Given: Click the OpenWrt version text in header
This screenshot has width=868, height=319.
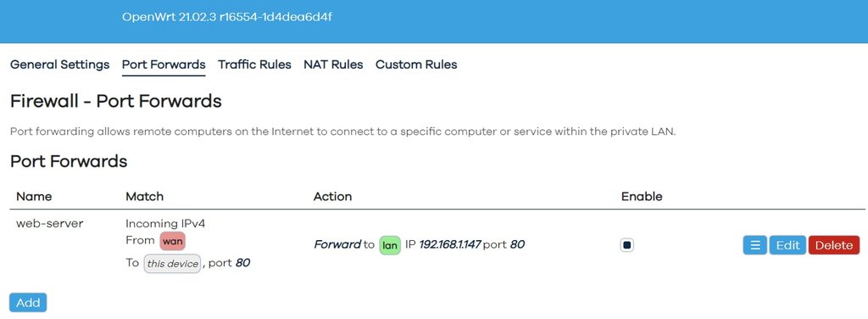Looking at the screenshot, I should [227, 17].
